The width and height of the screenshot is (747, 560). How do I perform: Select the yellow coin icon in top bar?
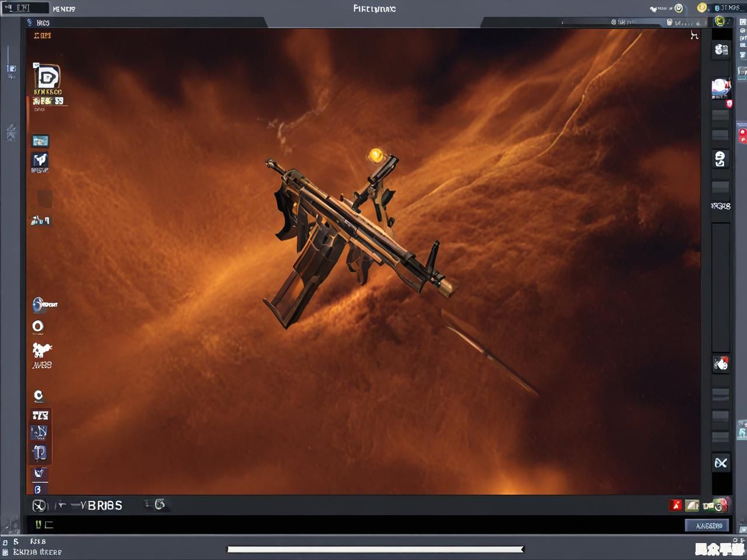[702, 8]
